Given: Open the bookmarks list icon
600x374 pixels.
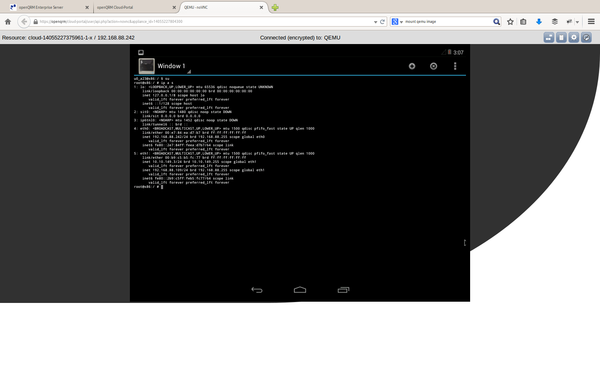Looking at the screenshot, I should point(523,22).
